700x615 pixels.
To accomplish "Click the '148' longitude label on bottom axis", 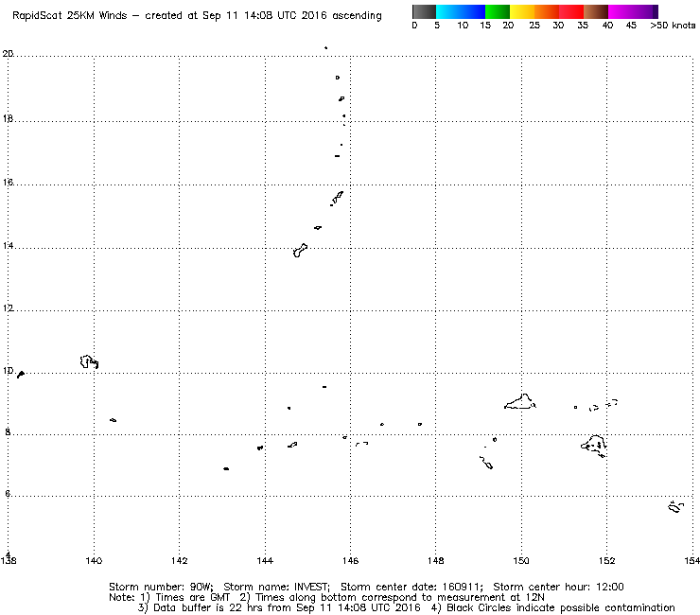I will click(436, 560).
